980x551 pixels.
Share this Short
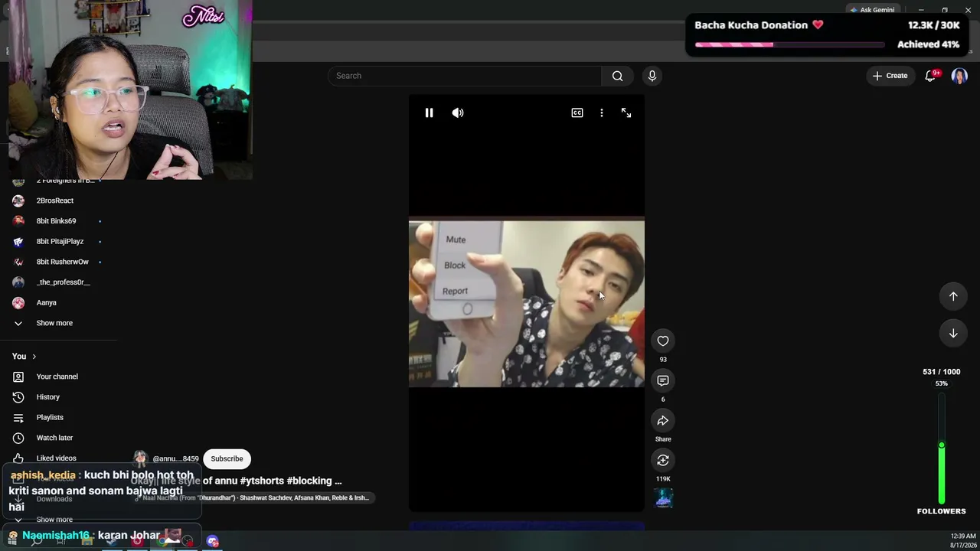[x=663, y=421]
